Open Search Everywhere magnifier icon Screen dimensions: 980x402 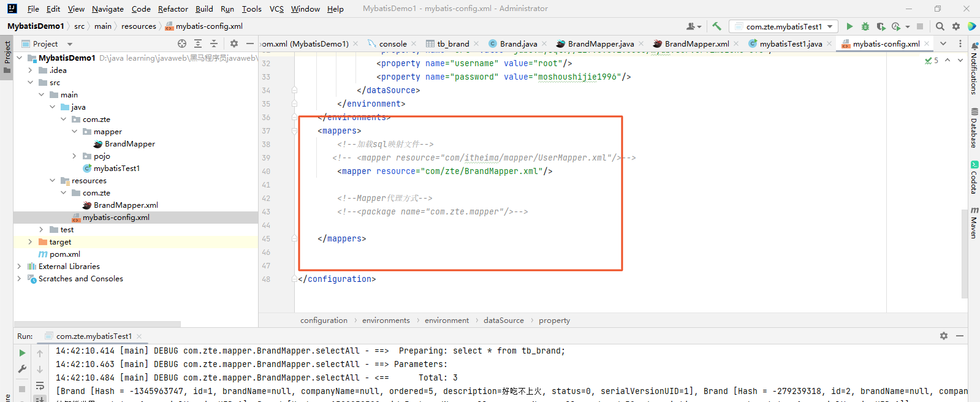[x=940, y=26]
